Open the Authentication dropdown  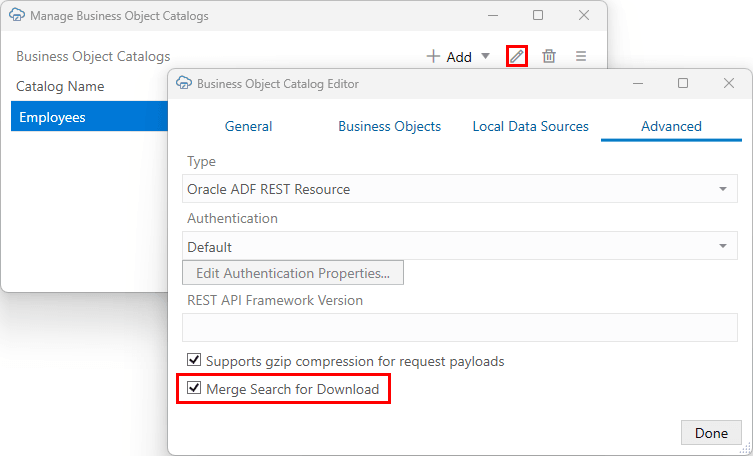point(722,247)
